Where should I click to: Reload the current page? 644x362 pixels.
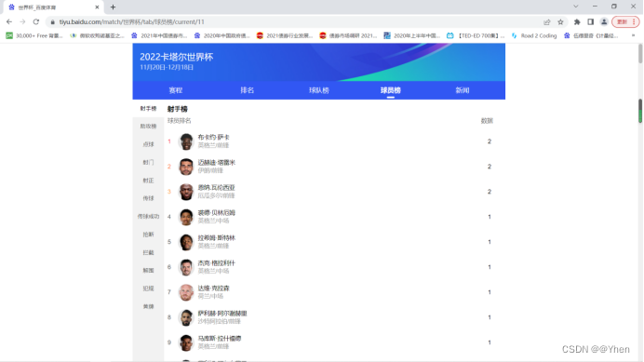click(x=36, y=21)
